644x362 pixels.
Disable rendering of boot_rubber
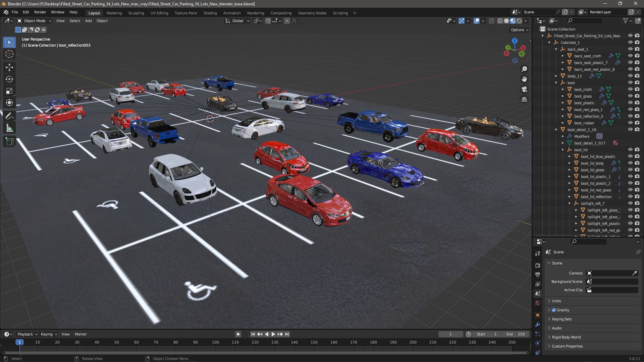click(x=637, y=123)
